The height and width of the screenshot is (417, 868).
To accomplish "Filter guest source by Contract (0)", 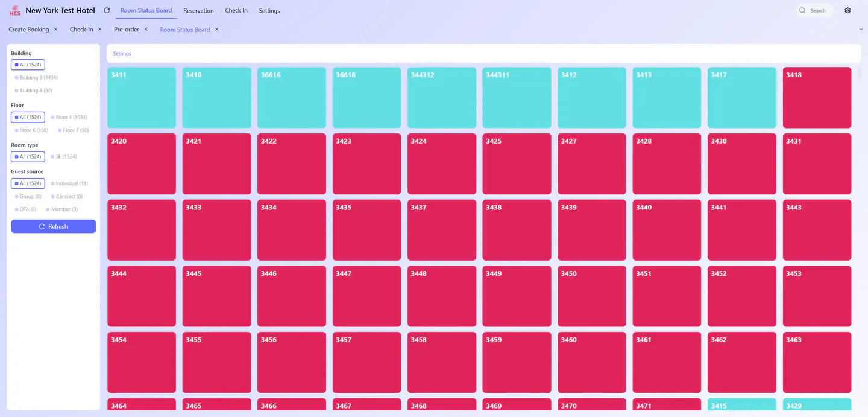I will pyautogui.click(x=67, y=196).
